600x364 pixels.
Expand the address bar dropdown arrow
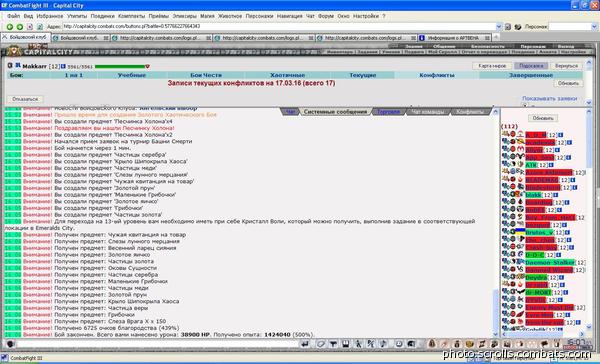coord(499,27)
